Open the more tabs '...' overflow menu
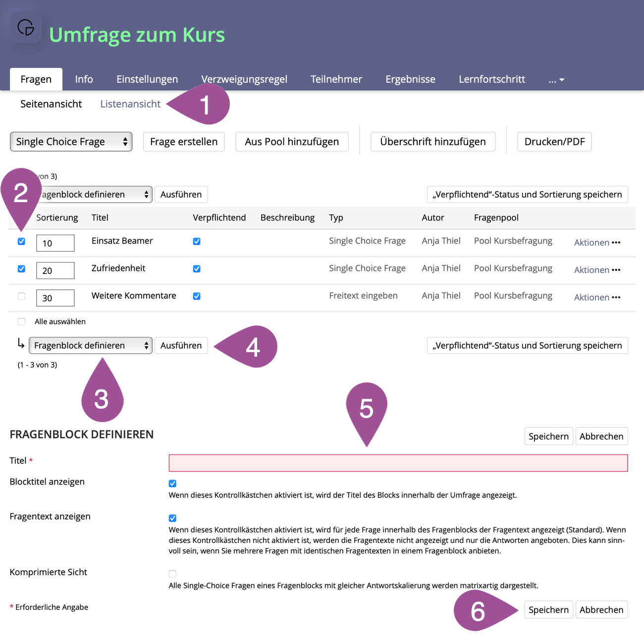Viewport: 644px width, 644px height. (556, 80)
